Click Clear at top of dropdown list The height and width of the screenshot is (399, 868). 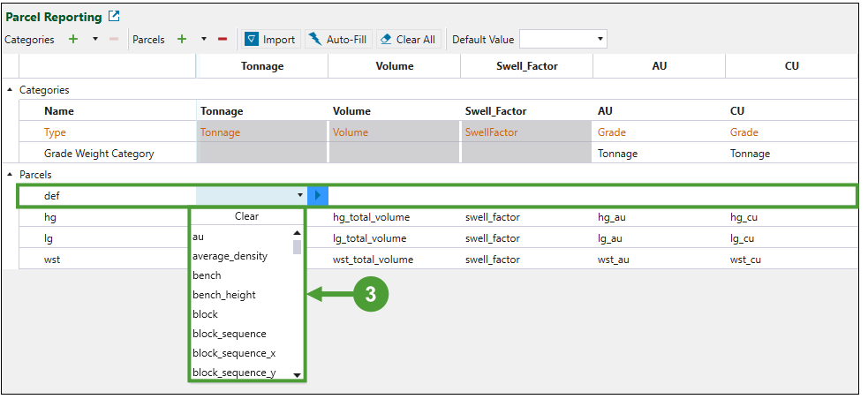(x=246, y=216)
